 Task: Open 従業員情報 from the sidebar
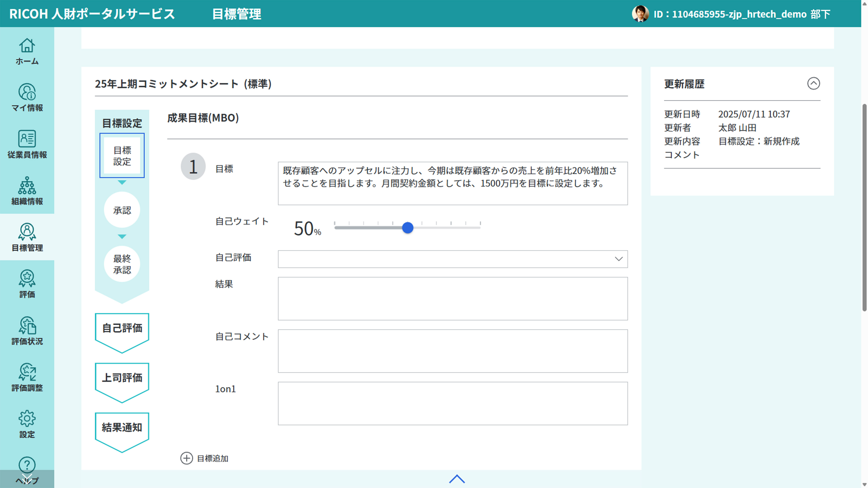click(27, 144)
